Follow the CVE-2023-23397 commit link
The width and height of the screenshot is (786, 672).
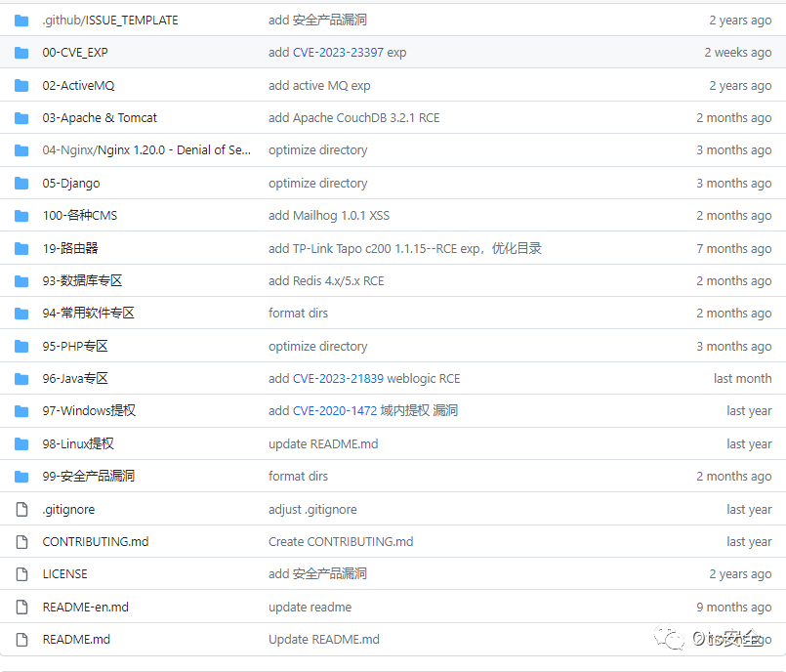338,52
